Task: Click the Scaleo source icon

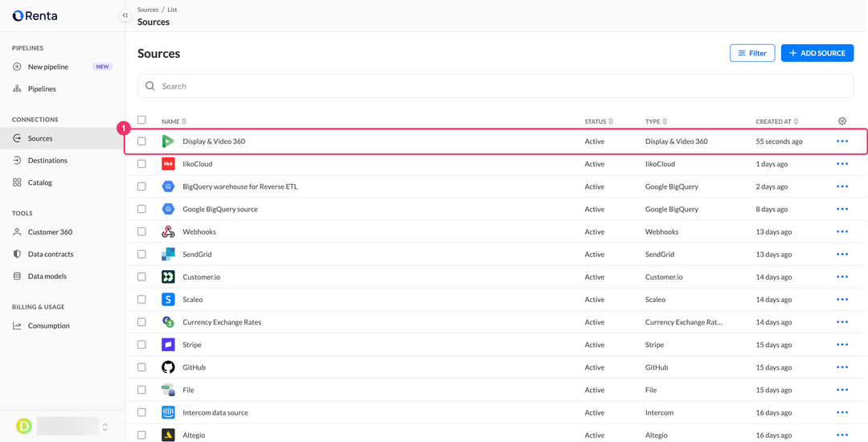Action: pos(168,299)
